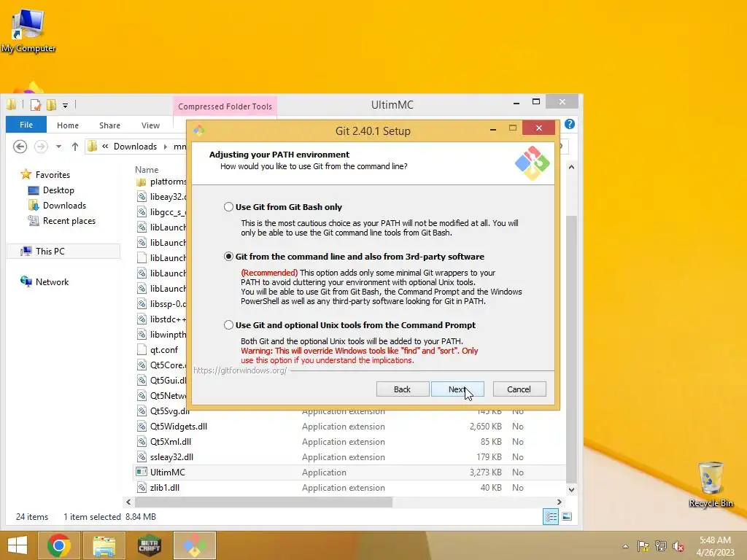747x560 pixels.
Task: Switch to the Share ribbon tab
Action: (x=109, y=125)
